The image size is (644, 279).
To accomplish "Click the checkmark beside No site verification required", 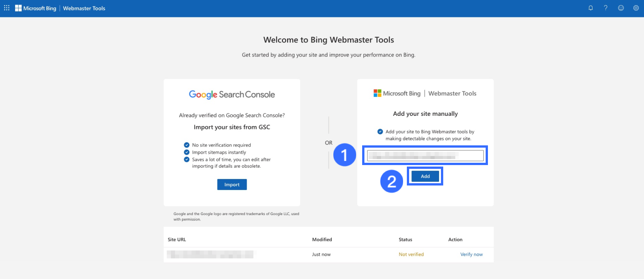I will coord(187,145).
